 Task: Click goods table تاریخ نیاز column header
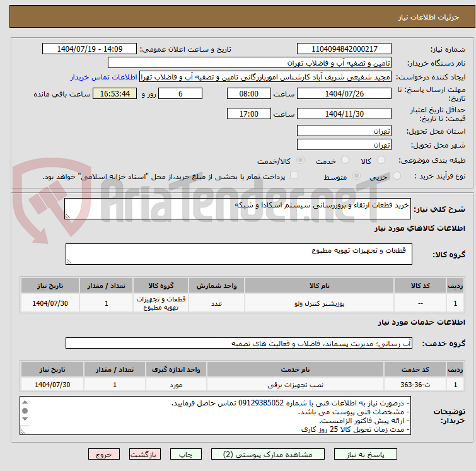[x=50, y=286]
